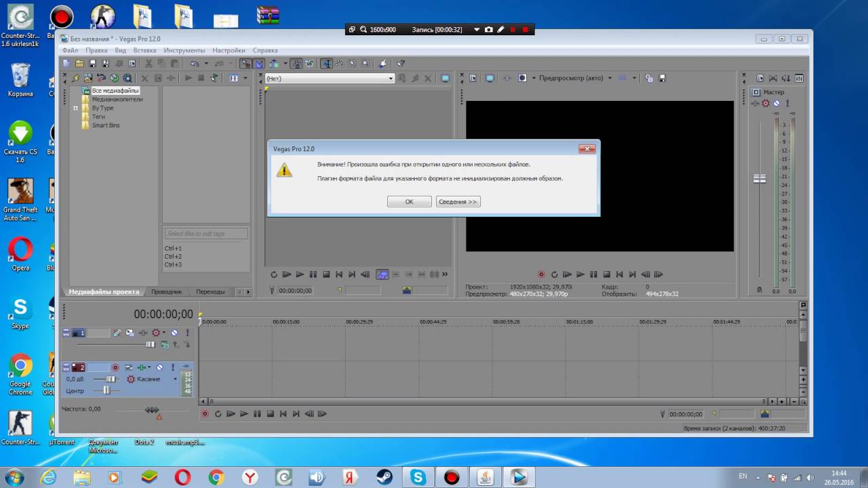Click the Search media bins magnifier icon
This screenshot has height=488, width=868.
coord(127,78)
